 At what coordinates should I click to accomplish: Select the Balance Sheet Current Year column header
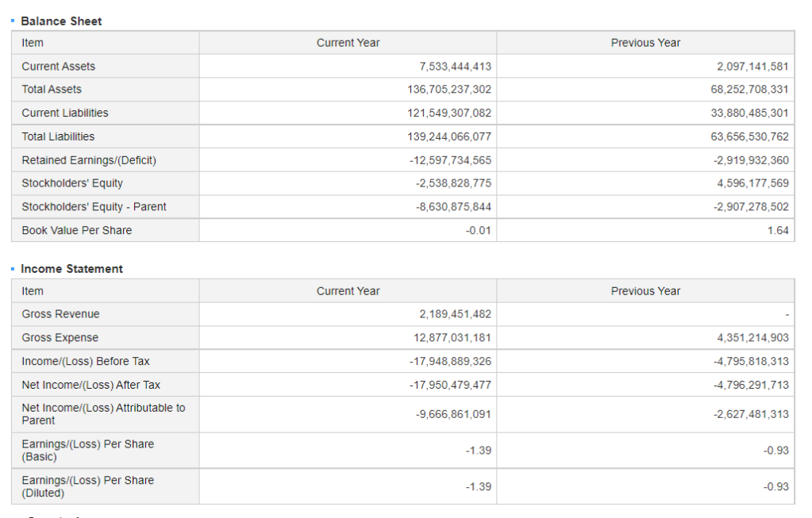pos(348,43)
